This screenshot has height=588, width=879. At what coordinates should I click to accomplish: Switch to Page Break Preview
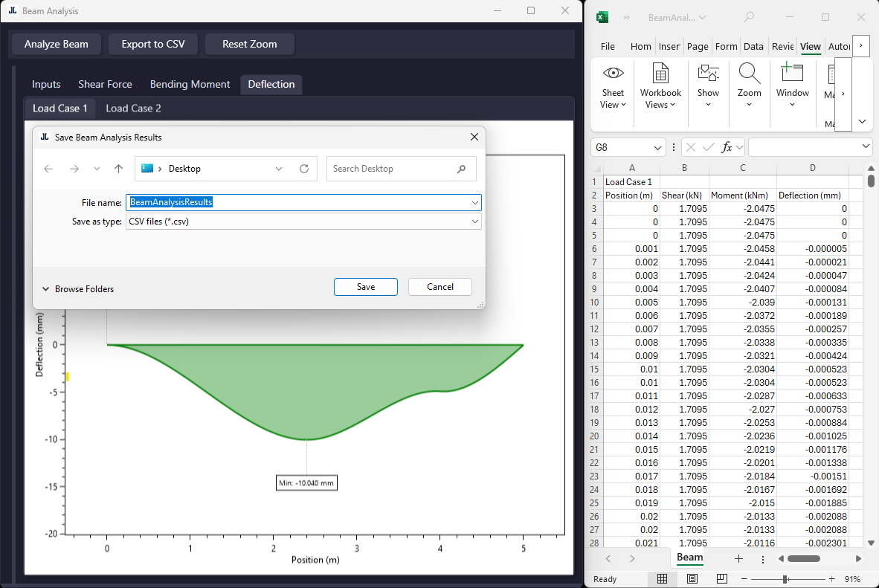click(721, 579)
